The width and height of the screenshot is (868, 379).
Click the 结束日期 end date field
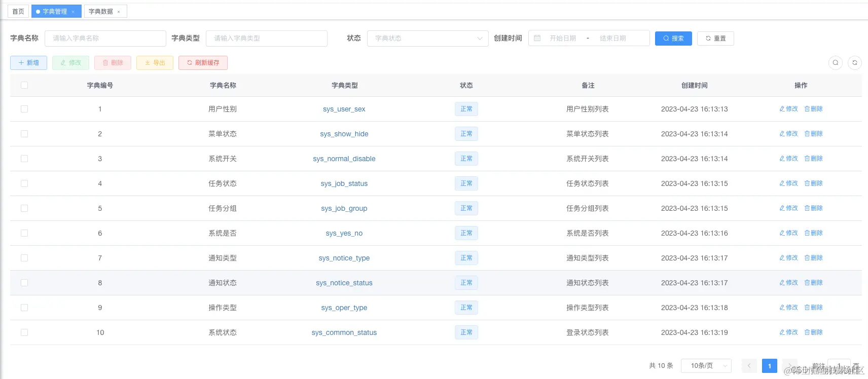(x=612, y=38)
